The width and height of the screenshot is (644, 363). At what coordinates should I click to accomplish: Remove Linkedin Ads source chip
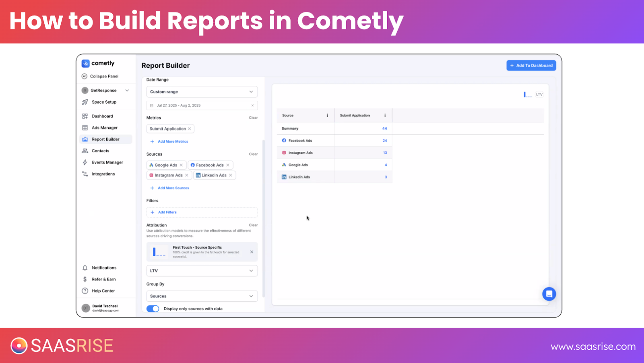[x=231, y=175]
